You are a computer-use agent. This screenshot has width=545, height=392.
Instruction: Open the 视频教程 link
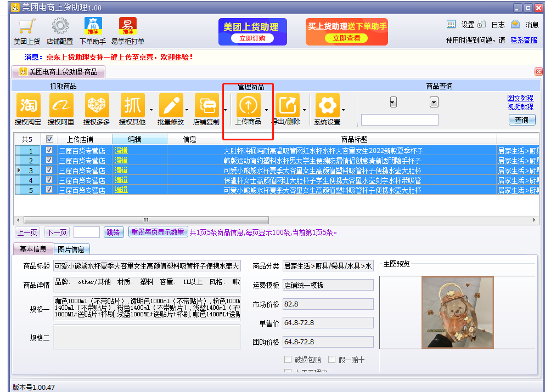pos(520,107)
